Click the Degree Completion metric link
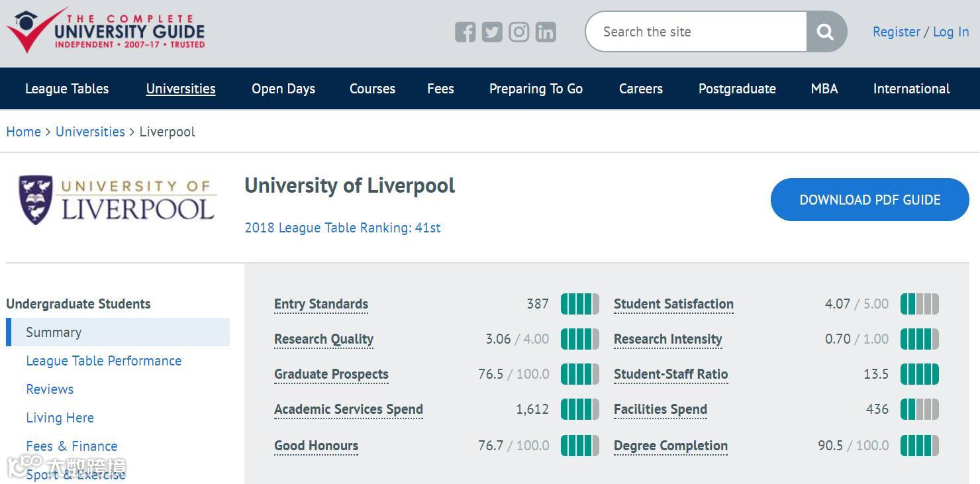The image size is (980, 484). click(671, 446)
